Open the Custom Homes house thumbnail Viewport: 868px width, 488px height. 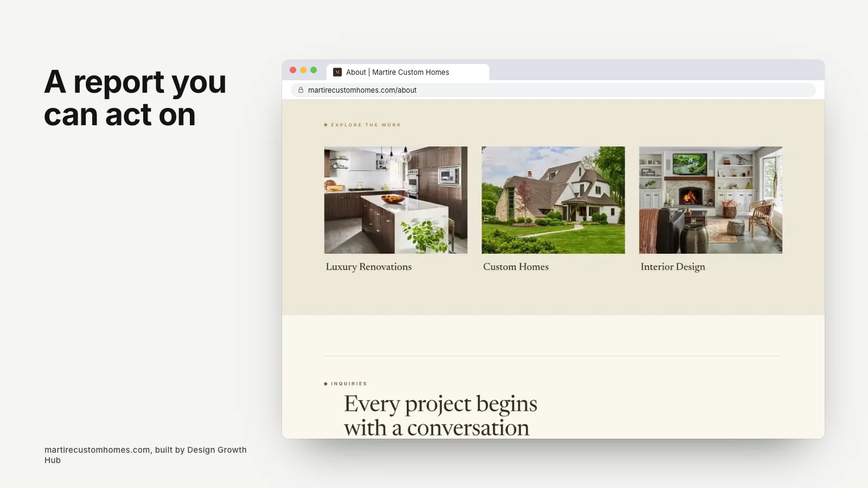pyautogui.click(x=553, y=200)
